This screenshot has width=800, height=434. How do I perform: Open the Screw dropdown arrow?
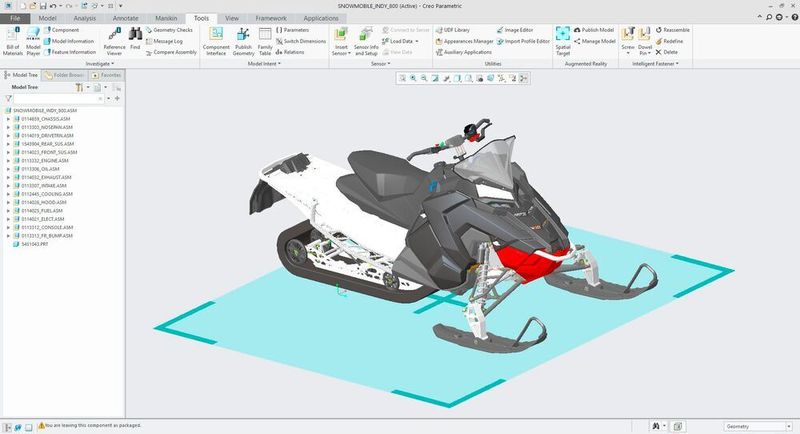click(x=628, y=53)
